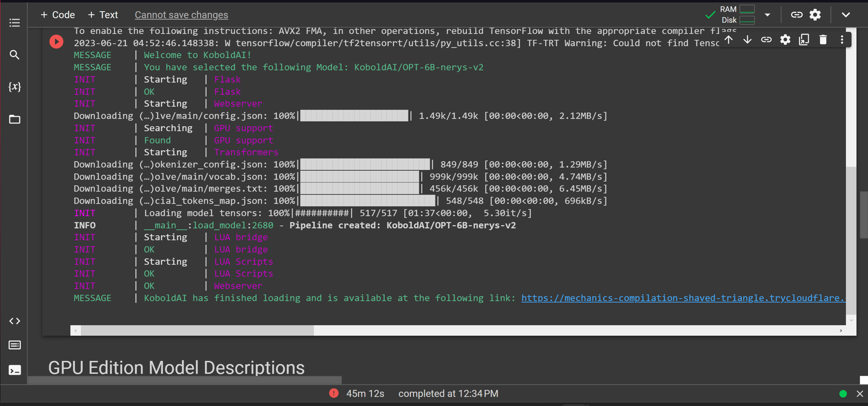Screen dimensions: 868x406
Task: Add a new Text cell
Action: click(x=103, y=15)
